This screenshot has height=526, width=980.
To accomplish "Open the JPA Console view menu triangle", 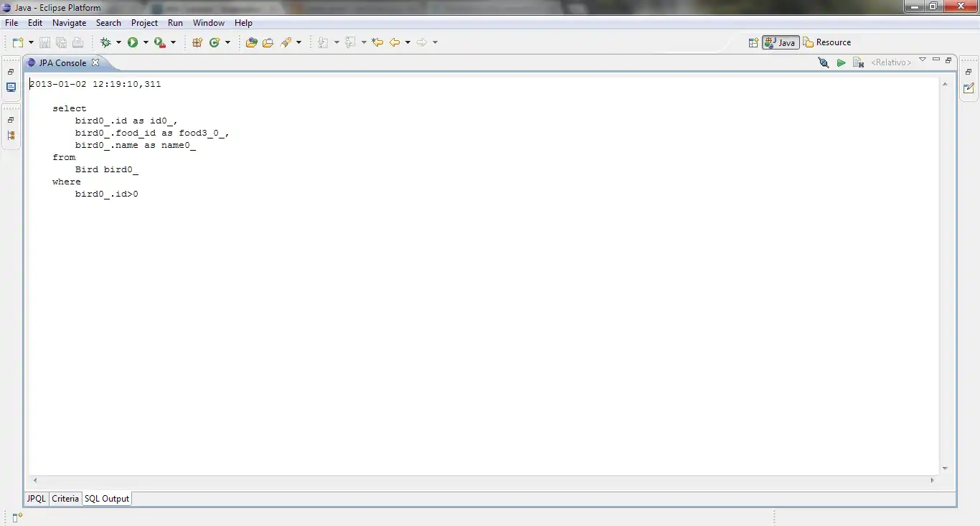I will (923, 60).
